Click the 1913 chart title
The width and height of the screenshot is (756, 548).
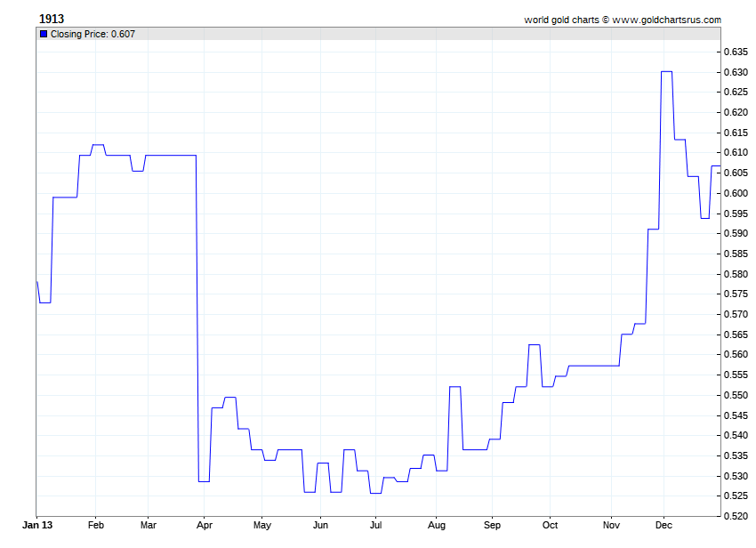(x=52, y=19)
